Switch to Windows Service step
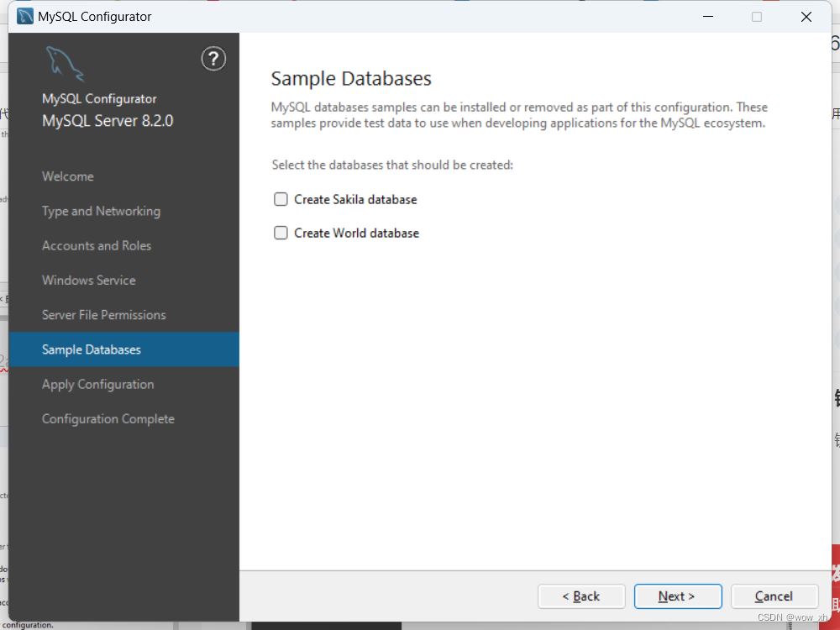This screenshot has width=840, height=630. (89, 281)
